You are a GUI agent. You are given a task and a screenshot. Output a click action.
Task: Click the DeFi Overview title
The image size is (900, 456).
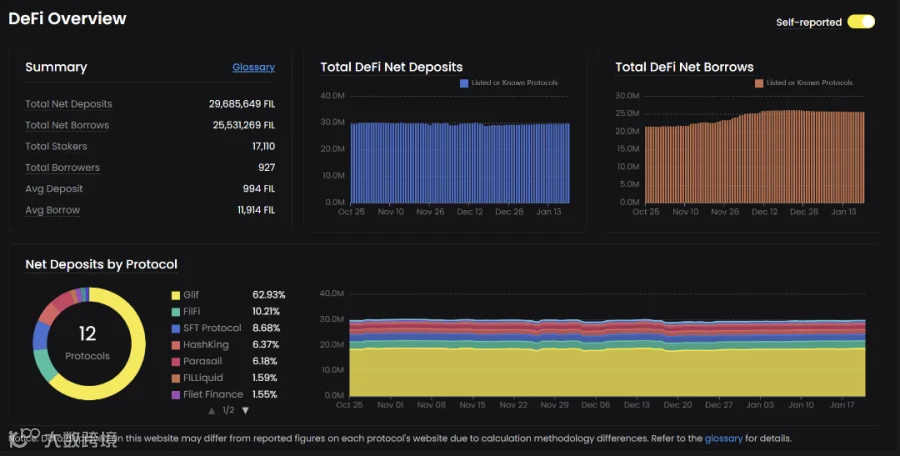[x=67, y=18]
